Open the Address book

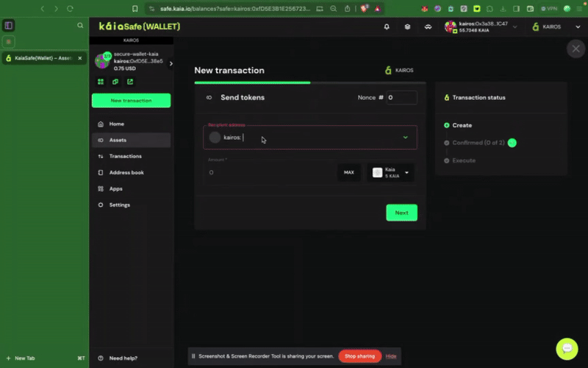[x=131, y=172]
